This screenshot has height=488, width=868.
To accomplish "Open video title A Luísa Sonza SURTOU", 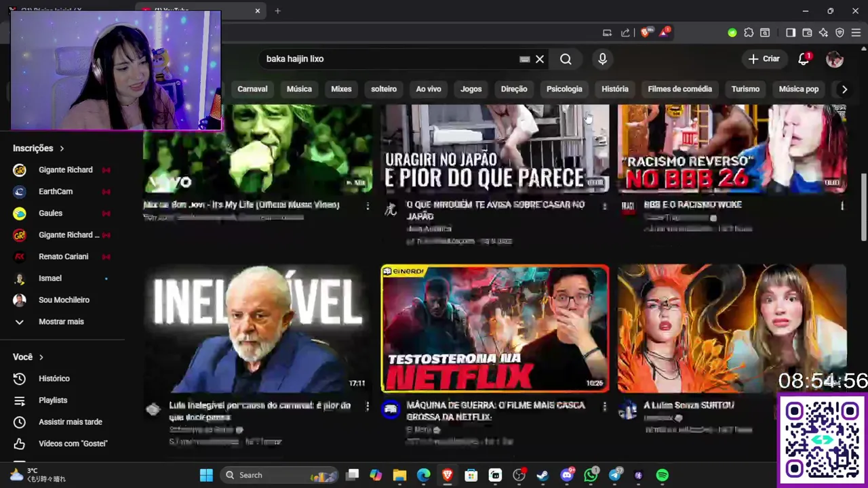I will [x=689, y=405].
